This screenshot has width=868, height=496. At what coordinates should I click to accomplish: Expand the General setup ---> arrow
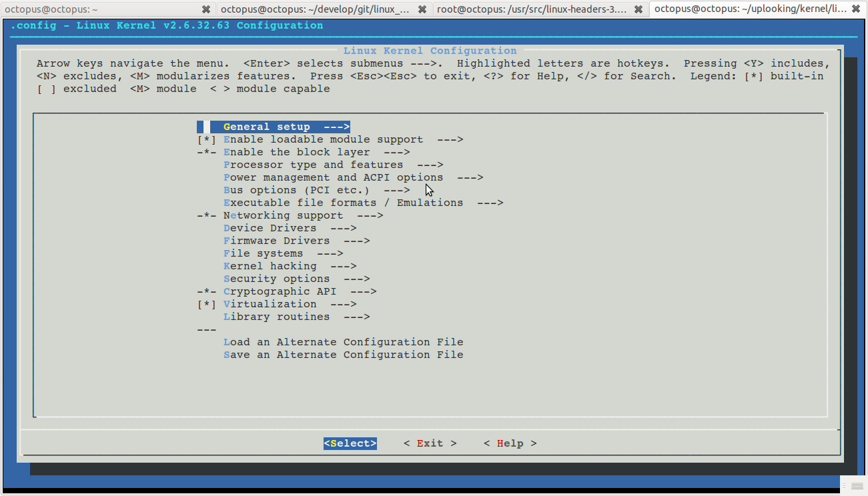pos(337,127)
